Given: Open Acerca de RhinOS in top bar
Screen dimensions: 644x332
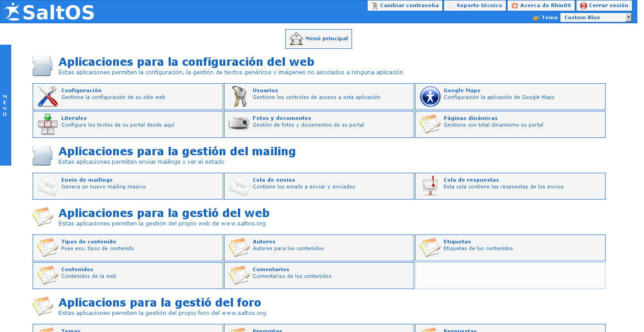Looking at the screenshot, I should coord(541,6).
